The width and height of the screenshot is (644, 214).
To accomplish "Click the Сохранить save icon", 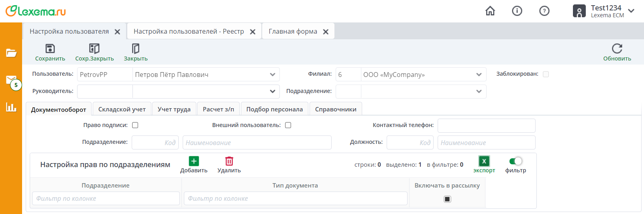I will point(50,49).
